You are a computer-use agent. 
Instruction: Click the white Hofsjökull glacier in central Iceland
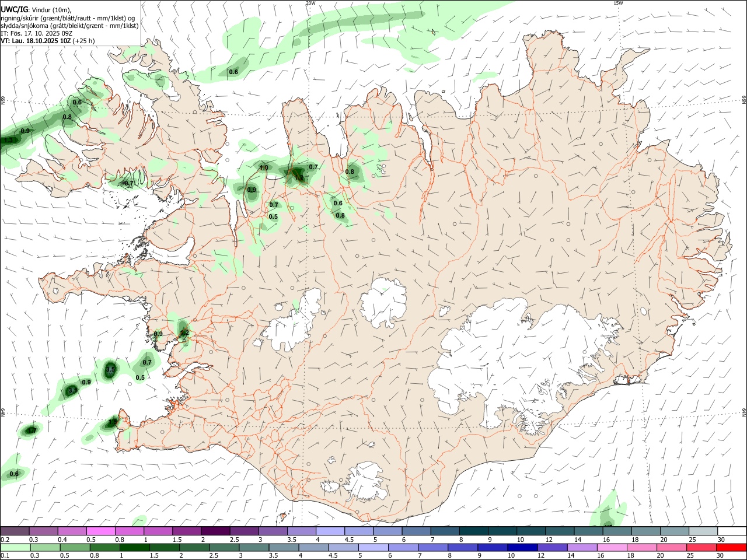pyautogui.click(x=383, y=302)
